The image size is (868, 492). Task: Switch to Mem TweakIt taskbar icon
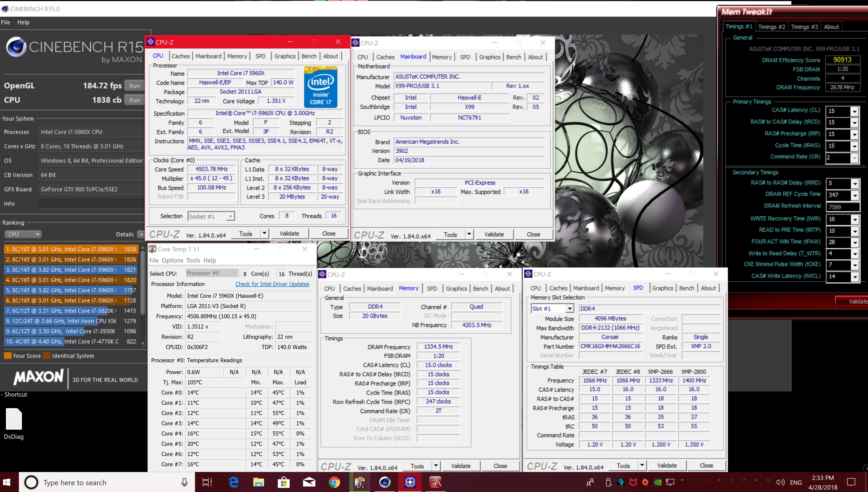(x=435, y=482)
